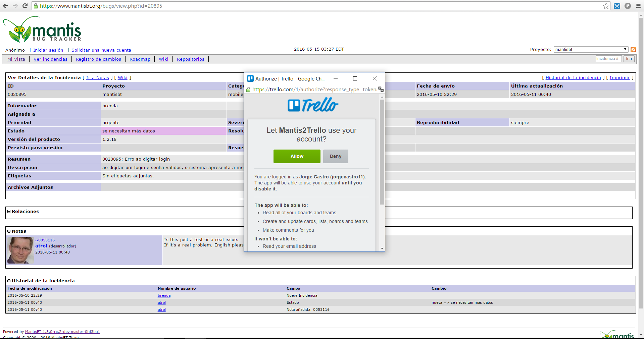Click atrol link in Estado history row
Screen dimensions: 644x339
[162, 302]
